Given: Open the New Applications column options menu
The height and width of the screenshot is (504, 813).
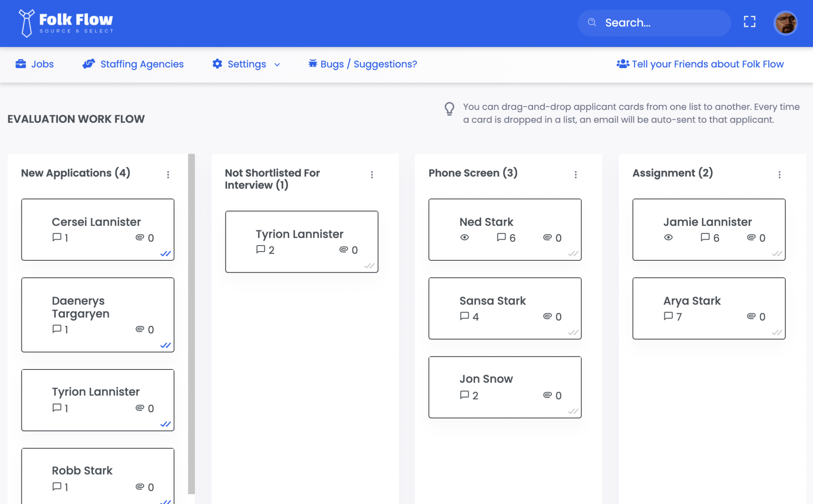Looking at the screenshot, I should [x=168, y=174].
